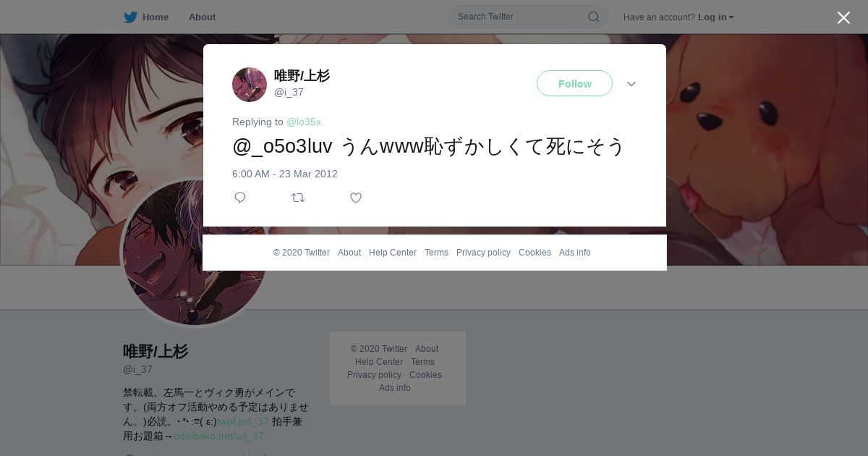Follow the @i_37 account
Image resolution: width=868 pixels, height=456 pixels.
pyautogui.click(x=574, y=83)
